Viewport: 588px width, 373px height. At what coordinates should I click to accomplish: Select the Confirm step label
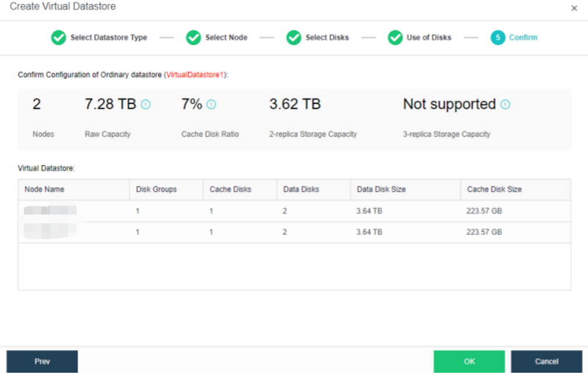(x=523, y=37)
